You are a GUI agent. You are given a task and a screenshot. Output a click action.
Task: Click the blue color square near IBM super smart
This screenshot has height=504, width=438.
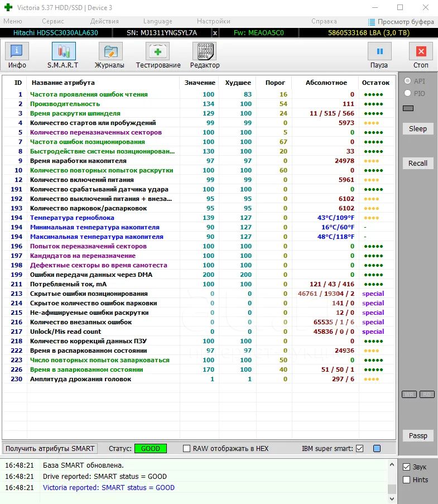point(377,448)
